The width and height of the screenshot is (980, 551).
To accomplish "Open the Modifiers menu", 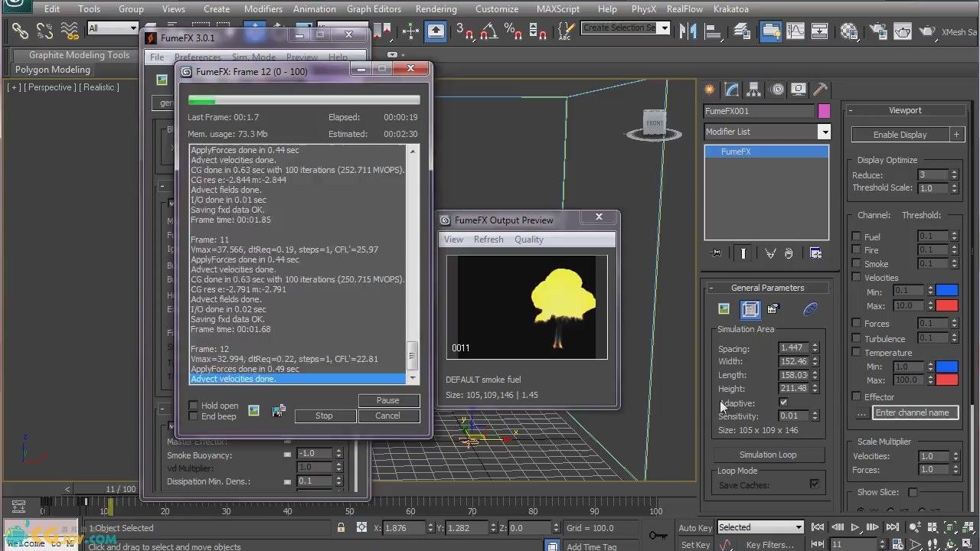I will pyautogui.click(x=263, y=9).
